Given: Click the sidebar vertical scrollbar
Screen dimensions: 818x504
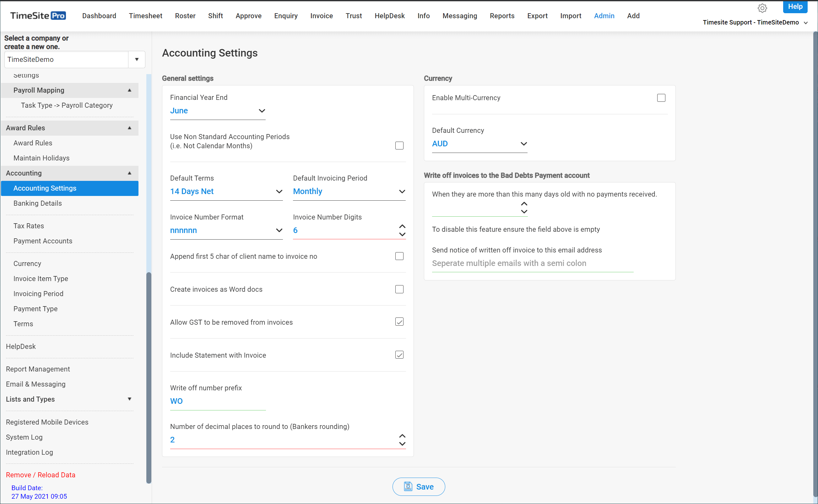Looking at the screenshot, I should [x=149, y=378].
